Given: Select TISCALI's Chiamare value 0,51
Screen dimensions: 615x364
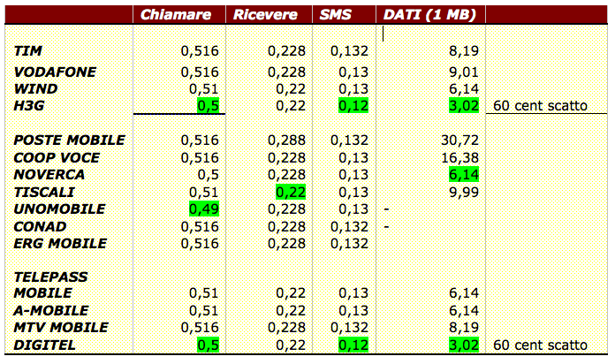Looking at the screenshot, I should (x=203, y=193).
